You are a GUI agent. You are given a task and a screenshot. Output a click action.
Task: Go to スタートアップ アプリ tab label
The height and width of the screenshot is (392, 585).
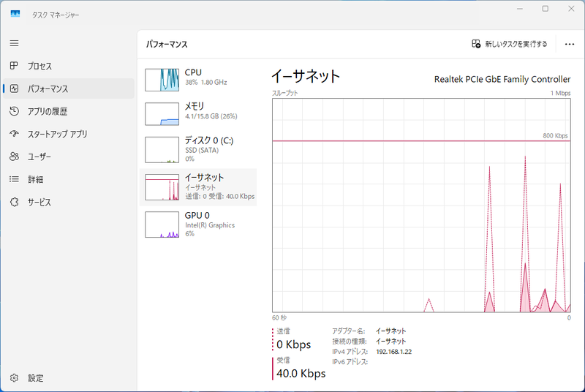(58, 135)
